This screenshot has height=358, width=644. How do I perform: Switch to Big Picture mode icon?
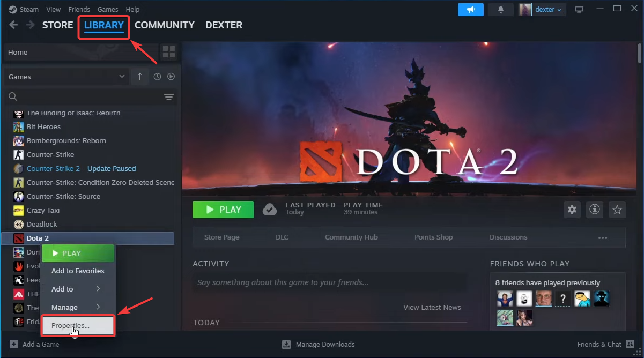tap(579, 10)
